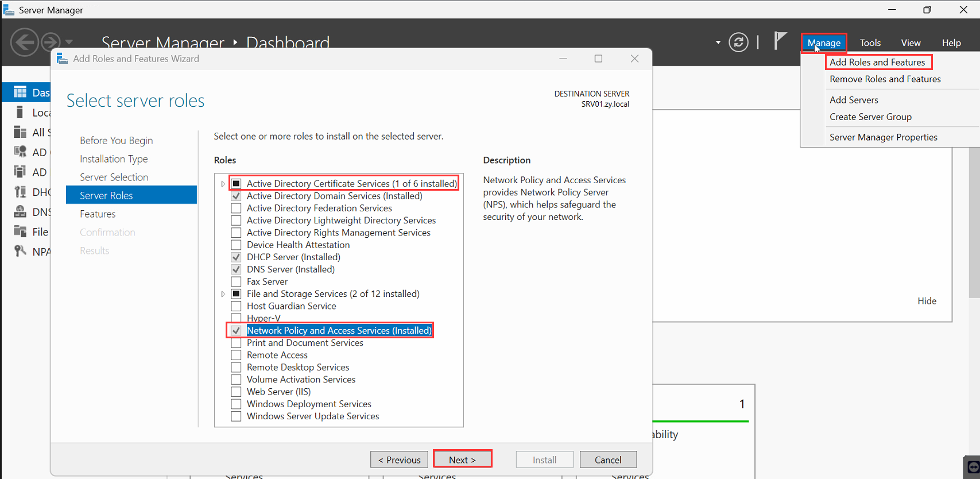Go to the Features step
This screenshot has height=479, width=980.
[98, 214]
